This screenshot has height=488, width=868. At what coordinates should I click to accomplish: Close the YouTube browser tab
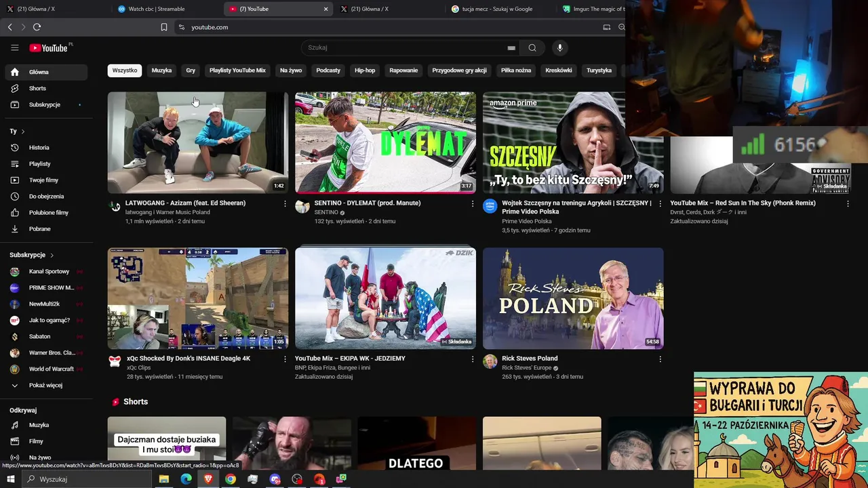[x=325, y=9]
